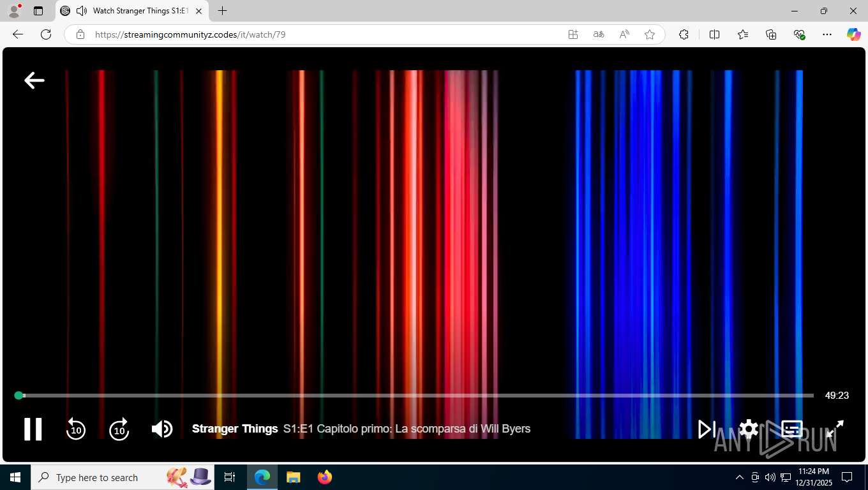Reload the current page
Image resolution: width=868 pixels, height=490 pixels.
[x=46, y=34]
